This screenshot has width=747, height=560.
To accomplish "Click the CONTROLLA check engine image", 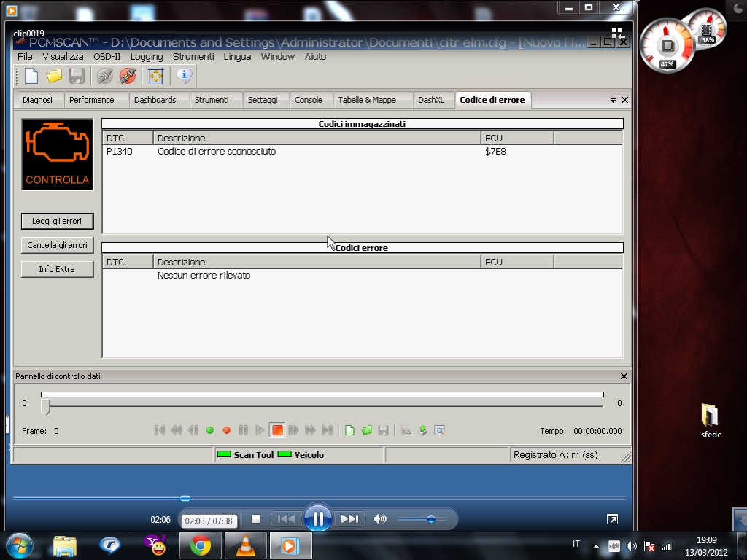I will pos(57,155).
